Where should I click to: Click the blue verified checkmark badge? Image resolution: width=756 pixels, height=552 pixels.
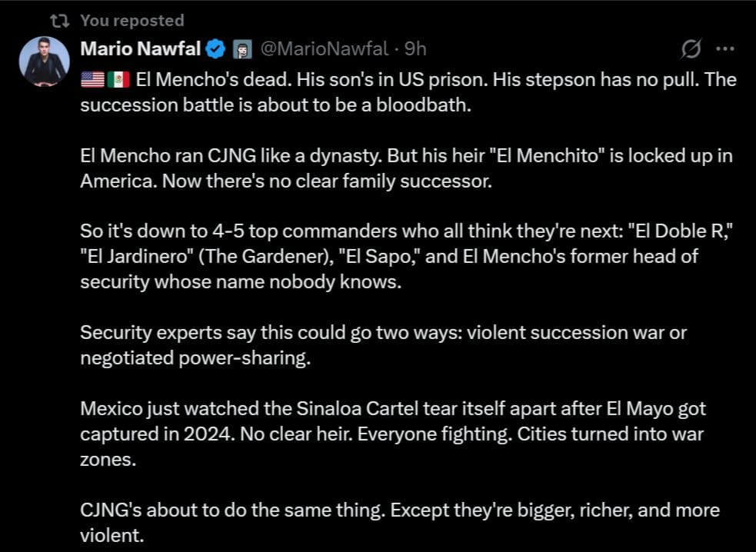pyautogui.click(x=216, y=48)
